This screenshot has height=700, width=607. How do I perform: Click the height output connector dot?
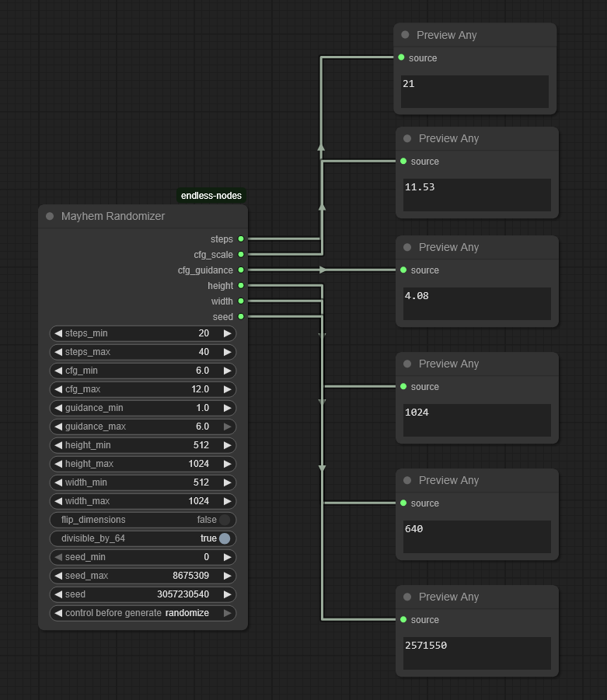pos(241,286)
